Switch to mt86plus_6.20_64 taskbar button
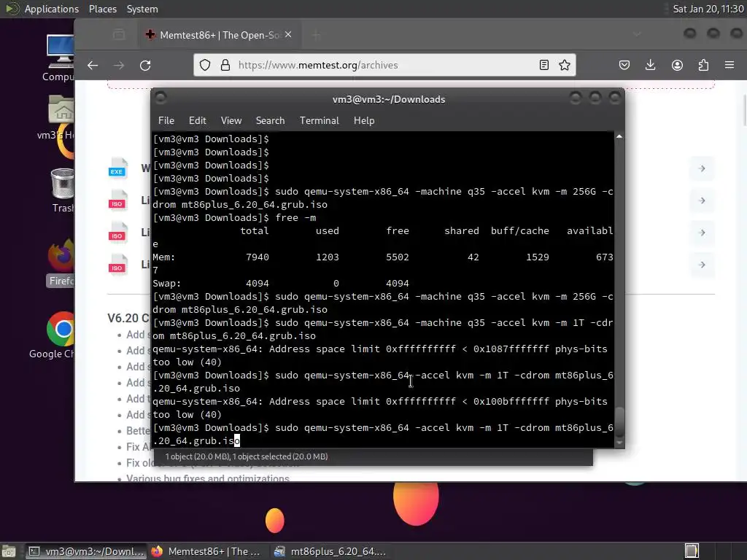The image size is (747, 560). click(x=330, y=551)
